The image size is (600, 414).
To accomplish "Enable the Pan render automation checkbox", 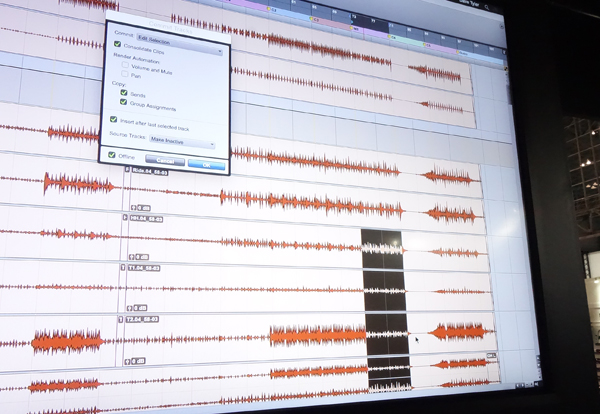I will [x=125, y=74].
